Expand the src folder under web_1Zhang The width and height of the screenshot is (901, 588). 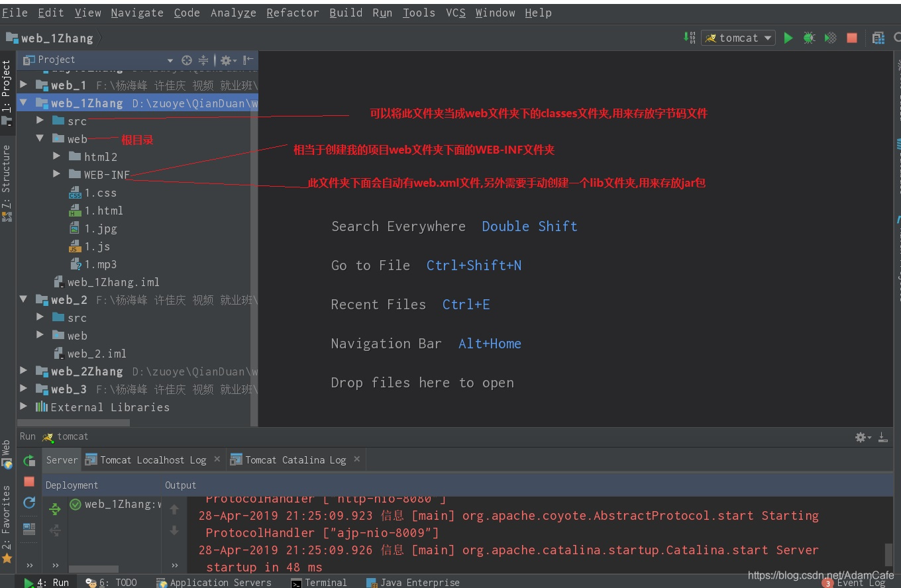click(x=40, y=121)
